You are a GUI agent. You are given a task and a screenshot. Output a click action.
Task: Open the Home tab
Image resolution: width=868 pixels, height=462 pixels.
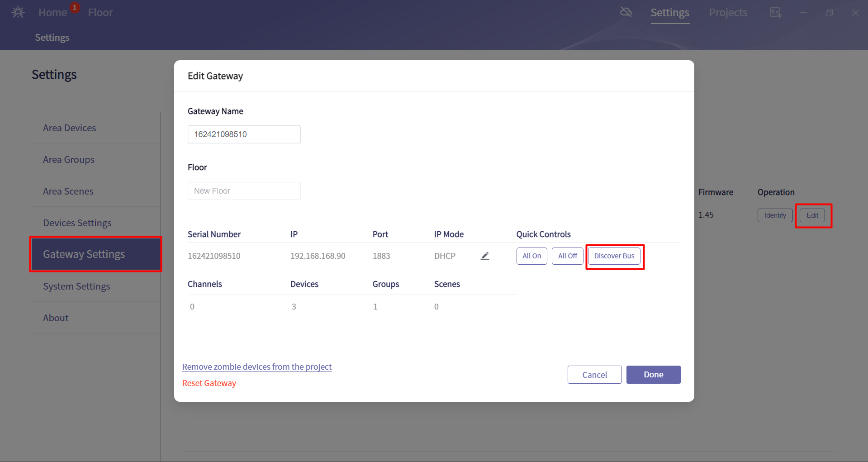(x=52, y=13)
